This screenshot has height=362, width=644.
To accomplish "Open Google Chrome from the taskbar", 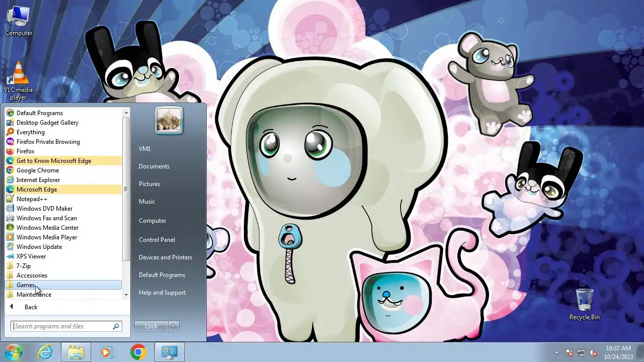I will 138,352.
